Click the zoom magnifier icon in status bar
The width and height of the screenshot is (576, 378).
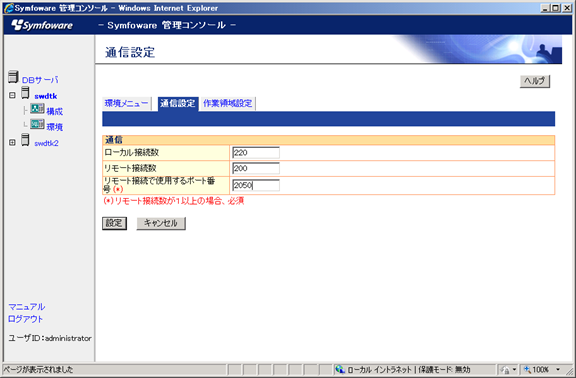pyautogui.click(x=527, y=370)
